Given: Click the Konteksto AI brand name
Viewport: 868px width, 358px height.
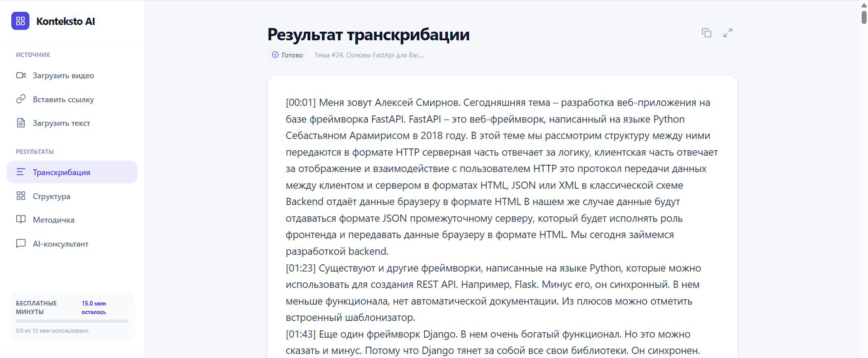Looking at the screenshot, I should pos(66,21).
